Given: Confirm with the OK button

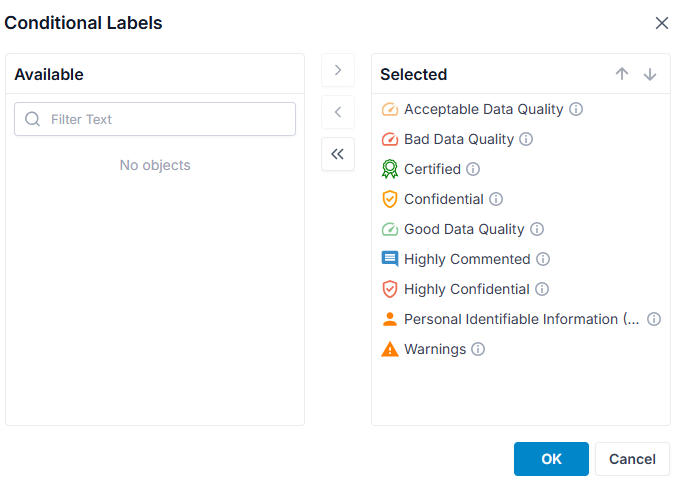Looking at the screenshot, I should (x=551, y=459).
